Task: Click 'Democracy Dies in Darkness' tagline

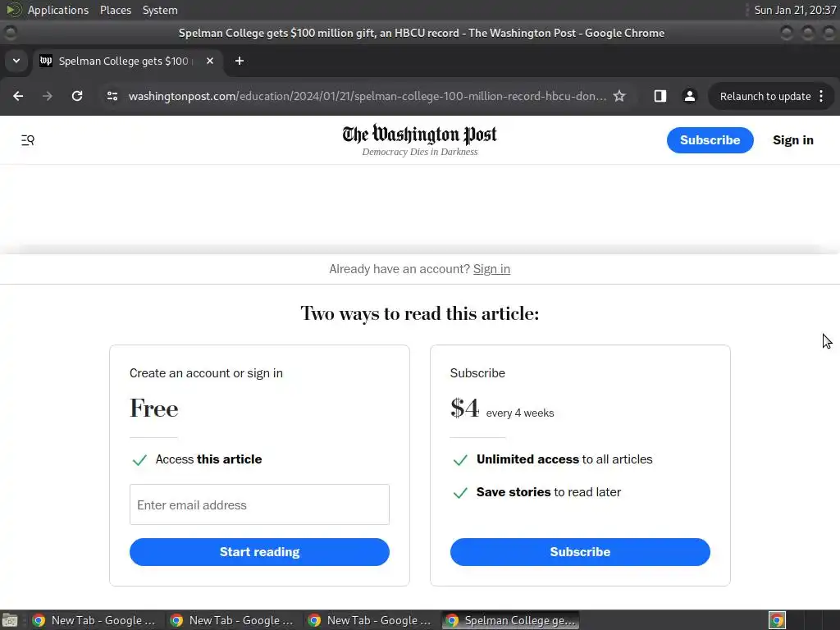Action: (420, 152)
